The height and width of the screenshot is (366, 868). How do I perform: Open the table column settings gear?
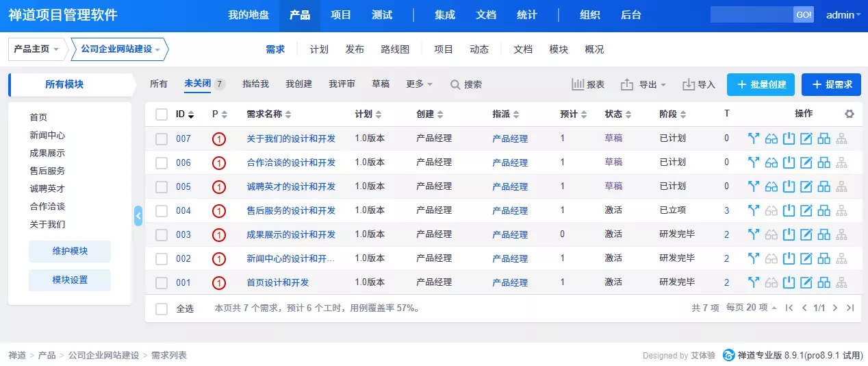click(x=850, y=114)
